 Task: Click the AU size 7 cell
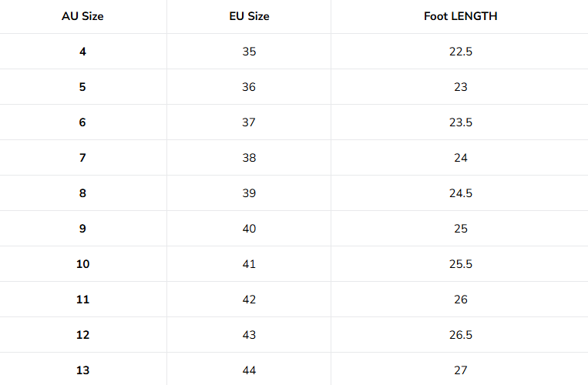click(x=82, y=158)
